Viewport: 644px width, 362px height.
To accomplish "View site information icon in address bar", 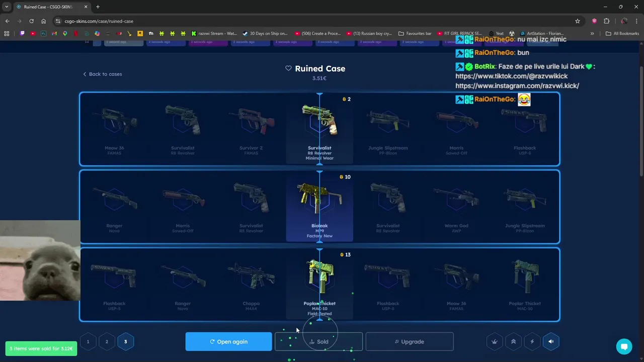I will click(x=58, y=21).
